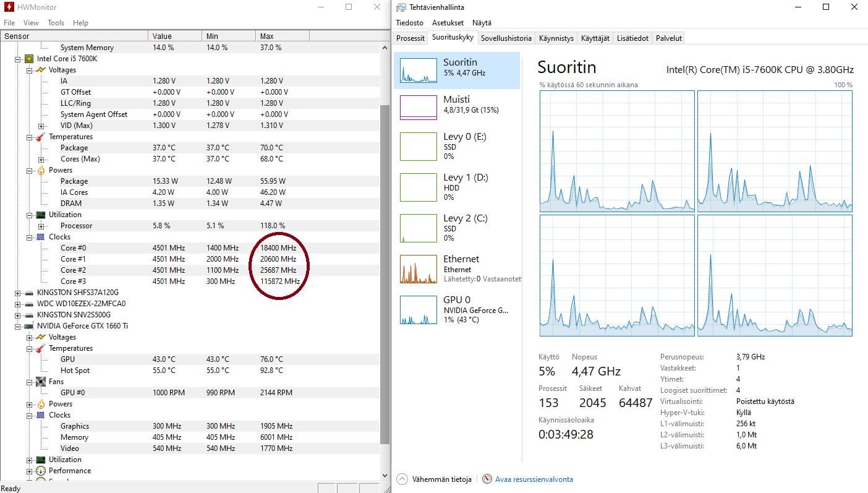The width and height of the screenshot is (868, 493).
Task: Expand the WDC WD10EZEX-22MFCA0 node
Action: [18, 304]
